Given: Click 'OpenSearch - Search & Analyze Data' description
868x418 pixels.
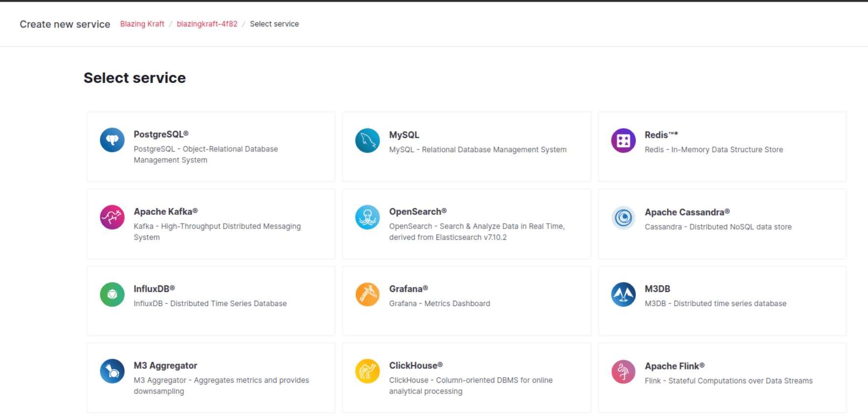Looking at the screenshot, I should click(x=477, y=232).
